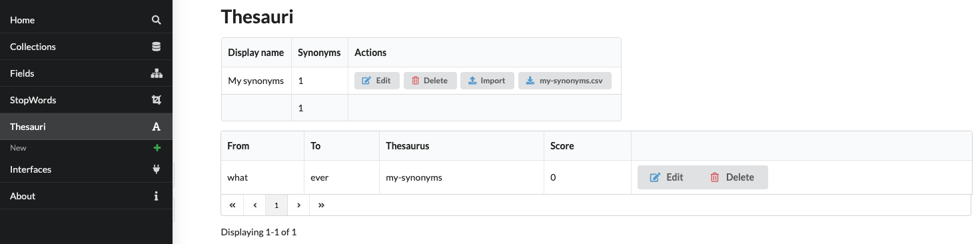Click the From column header
Screen dimensions: 980x244
pos(262,146)
